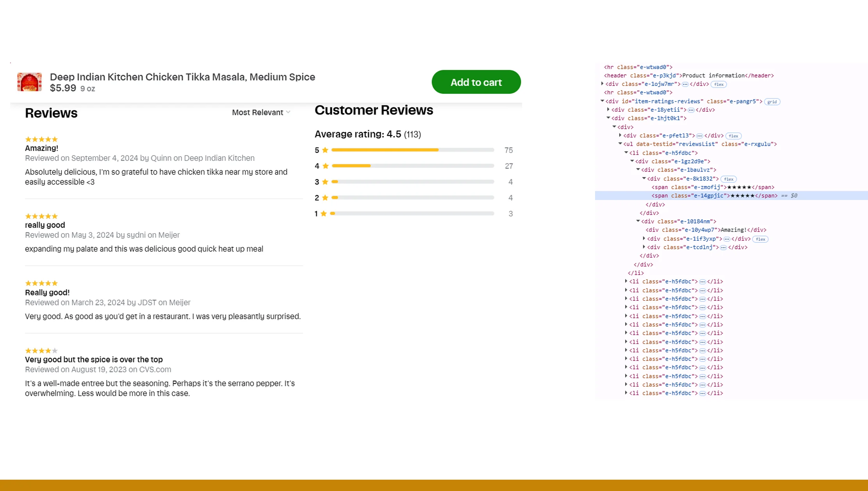Click the grid badge beside the item-ratings-reviews div
Screen dimensions: 868x491
[x=772, y=102]
